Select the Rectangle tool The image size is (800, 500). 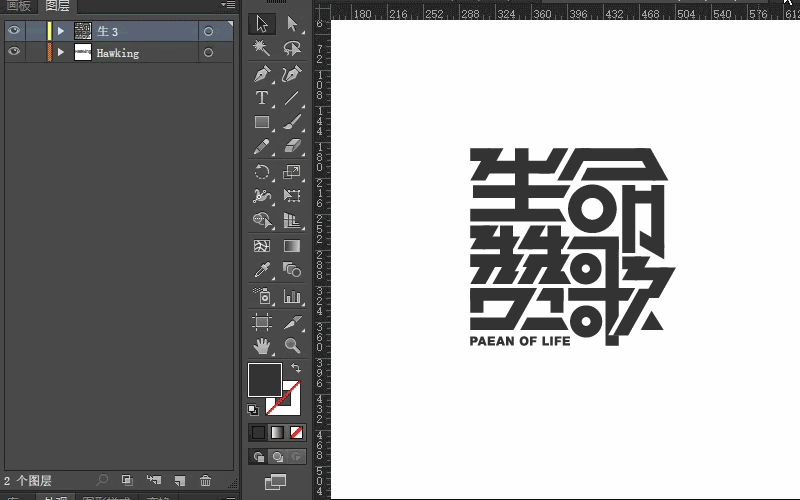[x=262, y=122]
